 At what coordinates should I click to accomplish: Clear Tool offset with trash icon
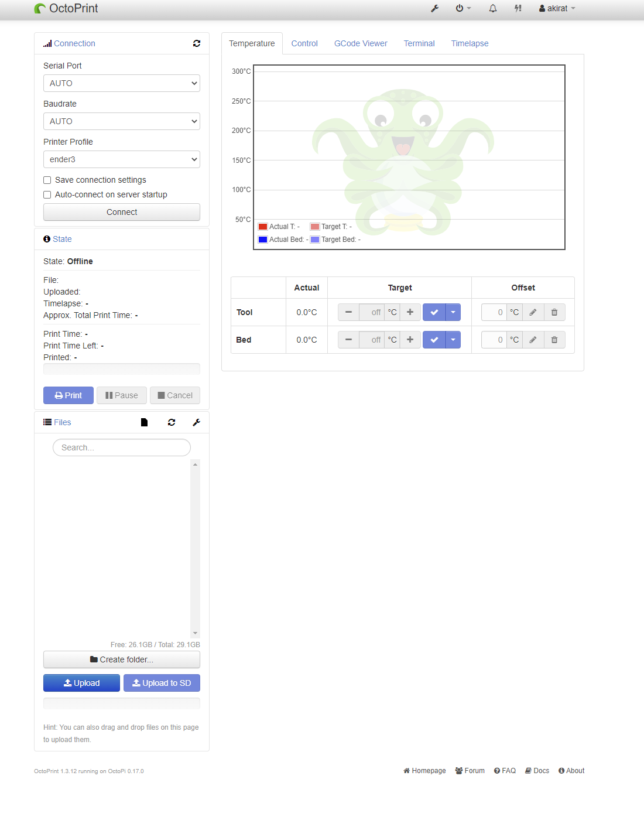pyautogui.click(x=554, y=312)
